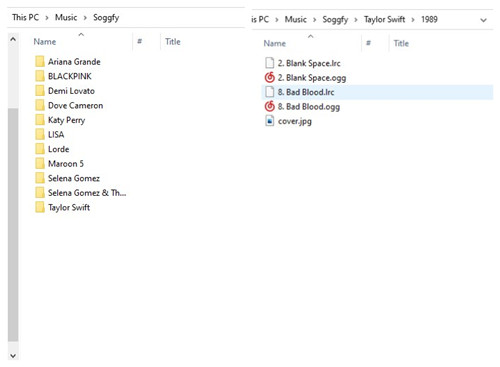Click the Dove Cameron folder icon
500x367 pixels.
40,105
